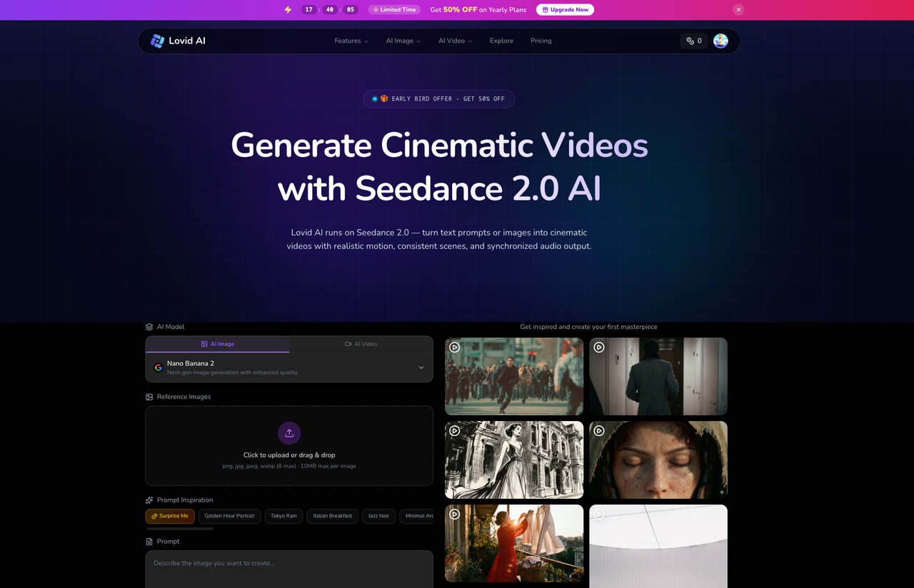Click the Surprise Me prompt button

click(x=170, y=516)
